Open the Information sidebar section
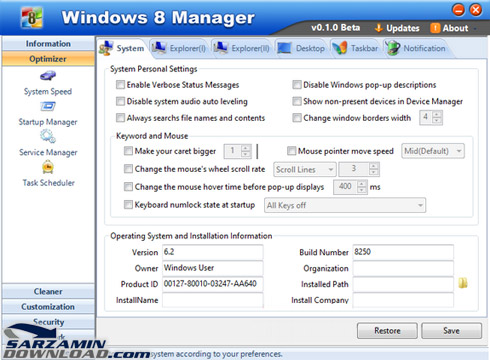 (48, 44)
